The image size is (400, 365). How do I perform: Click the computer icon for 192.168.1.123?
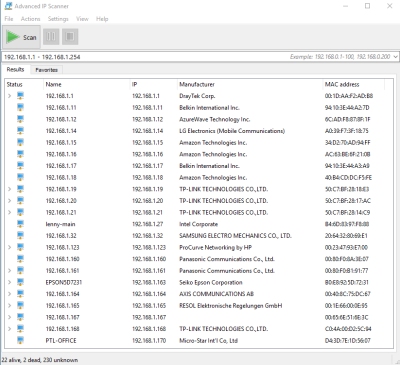[x=20, y=247]
